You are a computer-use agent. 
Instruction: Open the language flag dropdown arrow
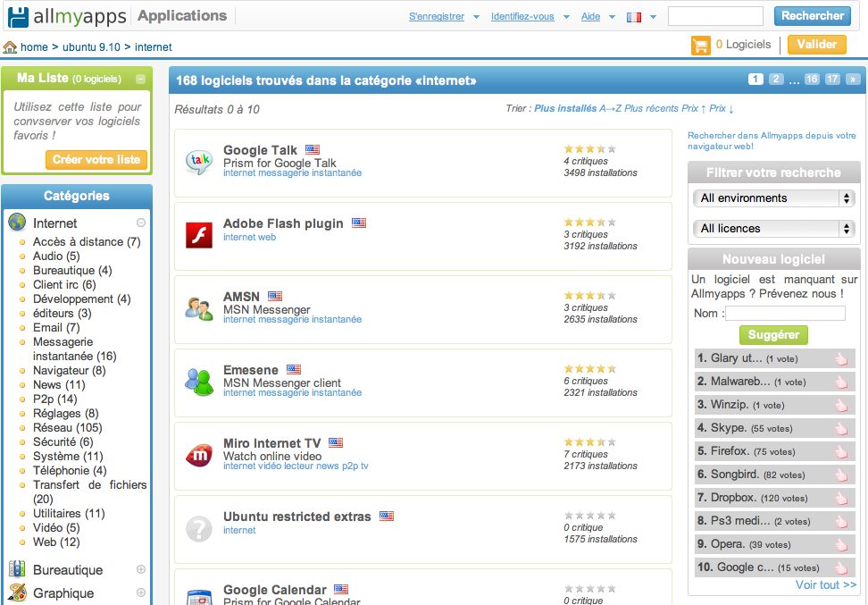653,17
